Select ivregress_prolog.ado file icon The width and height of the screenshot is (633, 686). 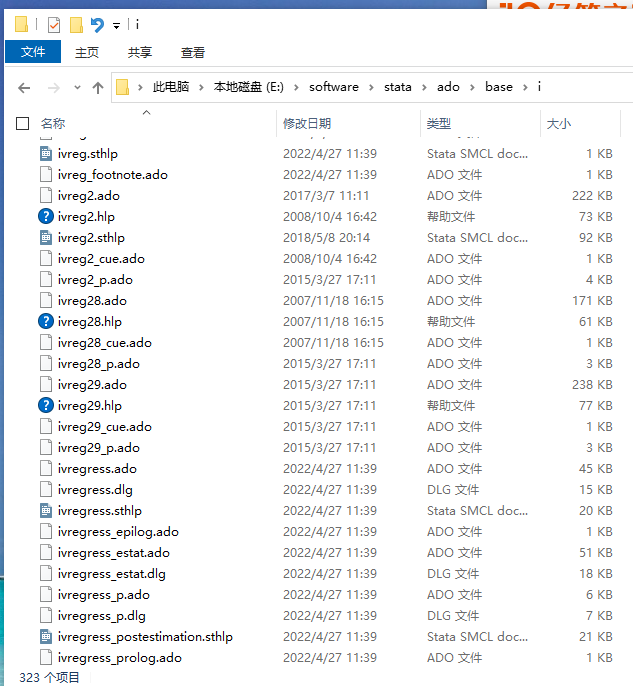coord(46,658)
